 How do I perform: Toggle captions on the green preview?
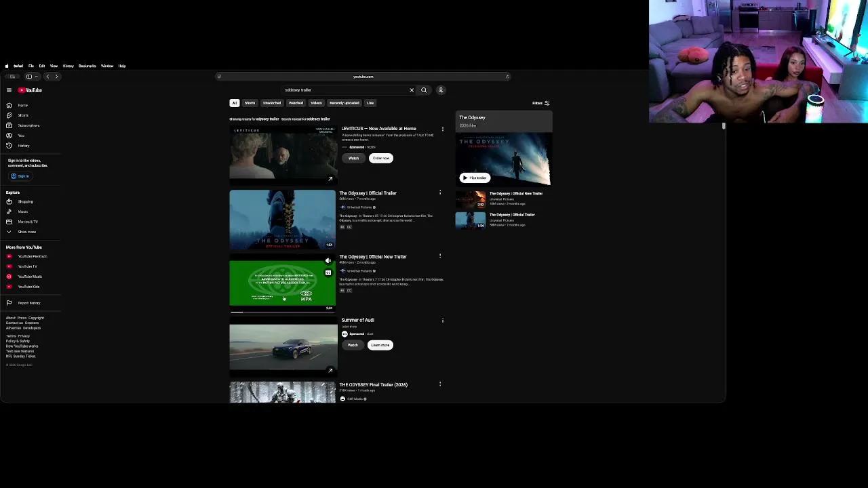[328, 273]
